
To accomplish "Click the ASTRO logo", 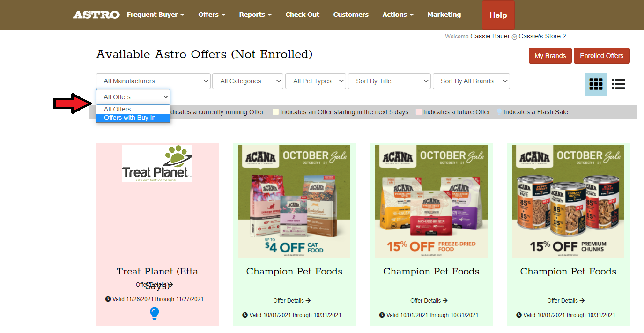I will [x=96, y=15].
